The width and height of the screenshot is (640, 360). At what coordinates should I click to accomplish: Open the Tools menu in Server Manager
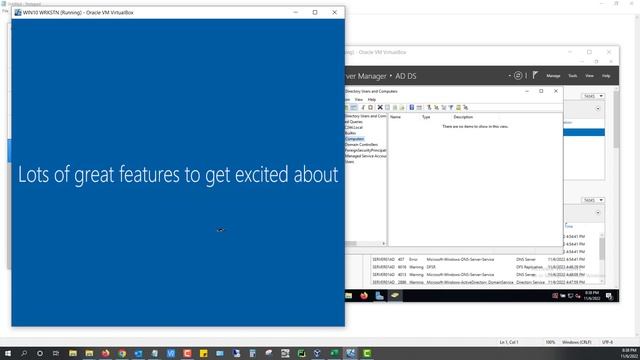(573, 76)
